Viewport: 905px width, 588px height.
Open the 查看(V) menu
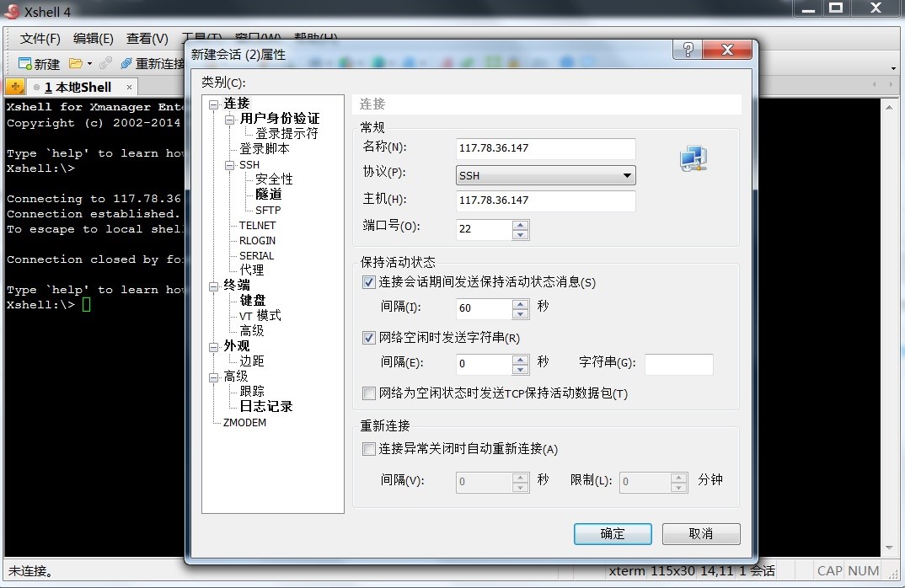click(147, 39)
